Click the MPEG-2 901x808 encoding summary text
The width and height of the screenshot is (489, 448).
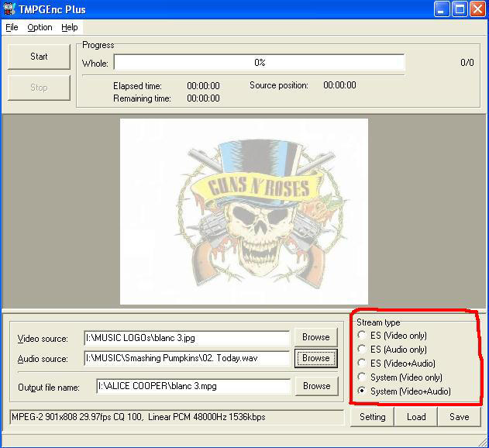coord(139,417)
